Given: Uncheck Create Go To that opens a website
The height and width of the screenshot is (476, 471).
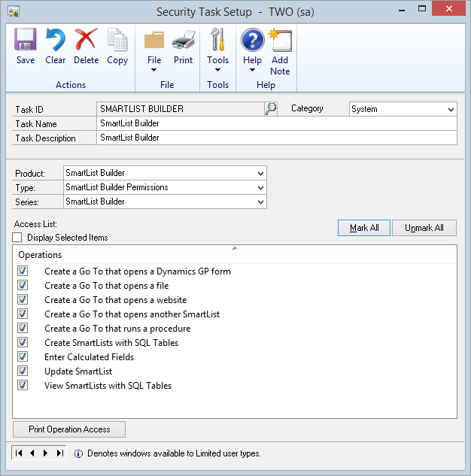Looking at the screenshot, I should pos(23,299).
